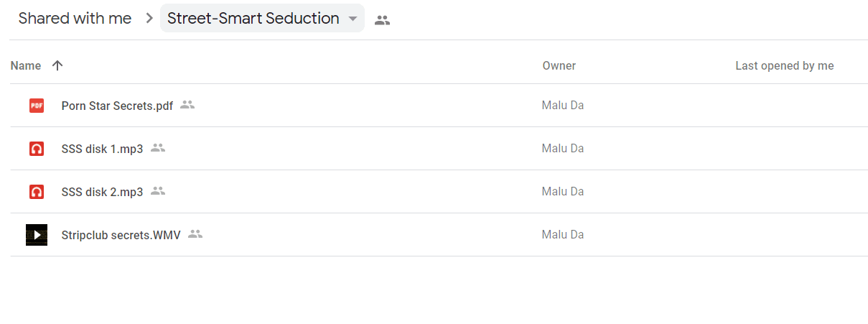The image size is (868, 324).
Task: Select the Porn Star Secrets.pdf file name
Action: pyautogui.click(x=117, y=106)
